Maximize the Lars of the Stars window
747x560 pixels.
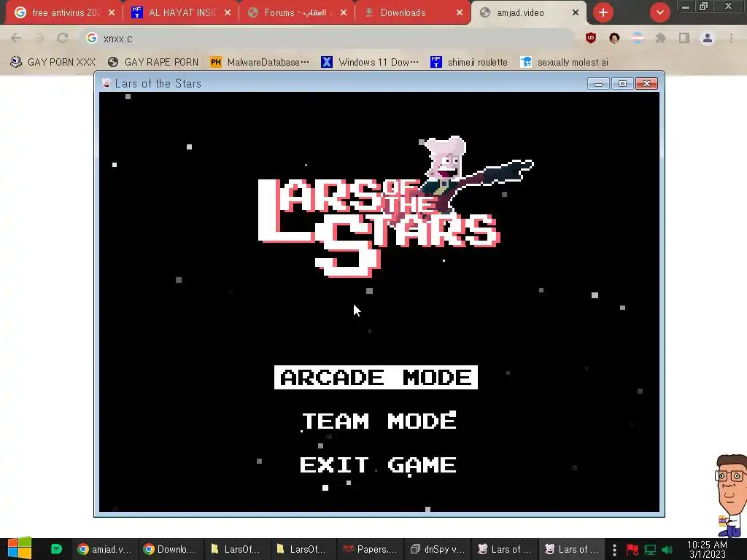[x=622, y=84]
